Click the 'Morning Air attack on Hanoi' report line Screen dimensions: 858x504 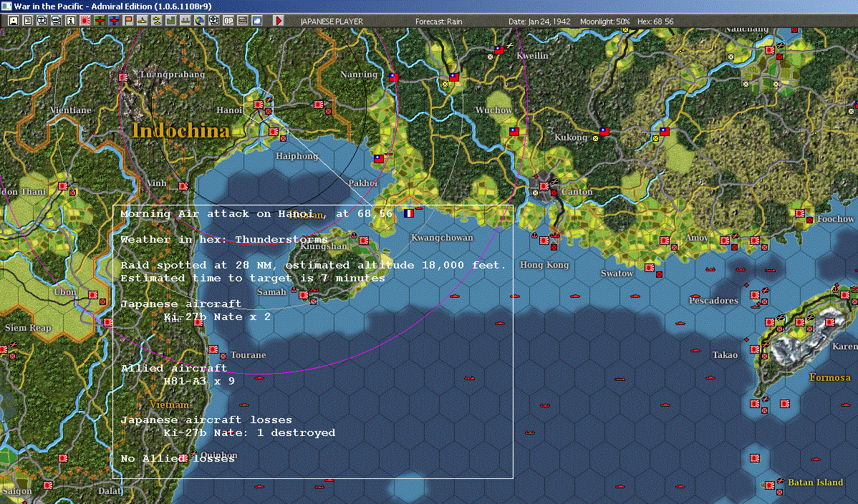(x=256, y=213)
